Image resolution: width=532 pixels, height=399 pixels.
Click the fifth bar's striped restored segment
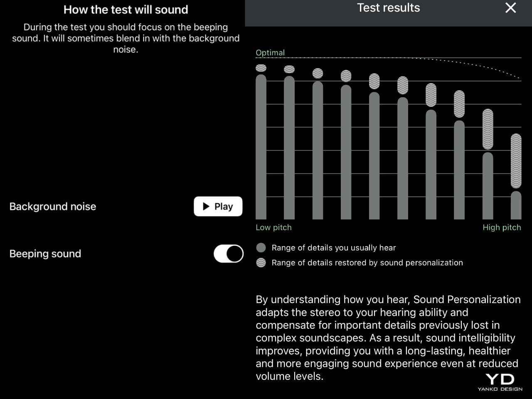coord(374,81)
